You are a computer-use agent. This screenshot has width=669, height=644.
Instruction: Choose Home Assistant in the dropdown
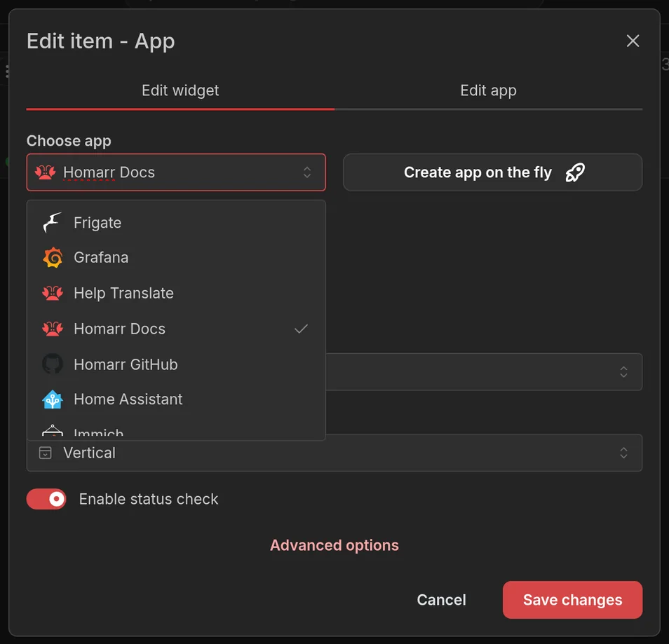click(176, 399)
